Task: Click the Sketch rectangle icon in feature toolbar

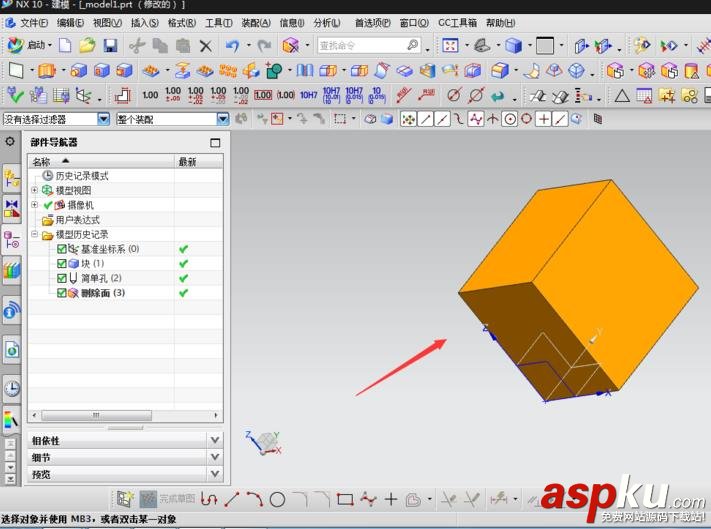Action: [x=16, y=70]
